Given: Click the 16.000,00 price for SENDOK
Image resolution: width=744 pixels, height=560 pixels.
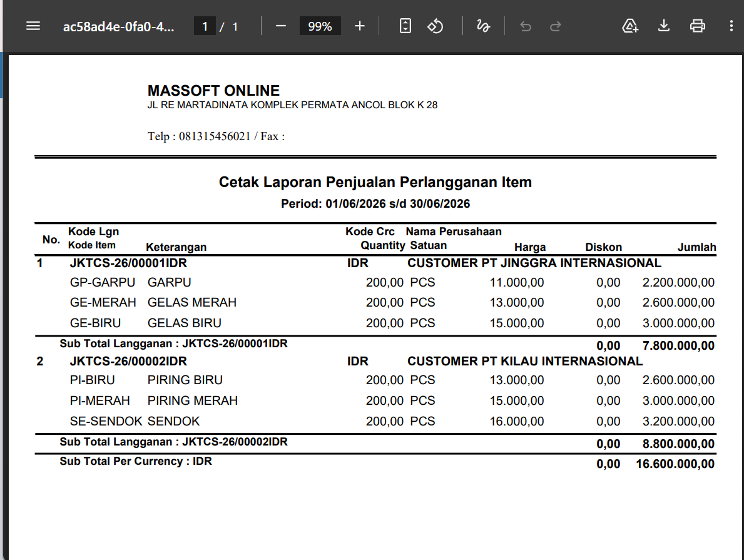Looking at the screenshot, I should 517,422.
